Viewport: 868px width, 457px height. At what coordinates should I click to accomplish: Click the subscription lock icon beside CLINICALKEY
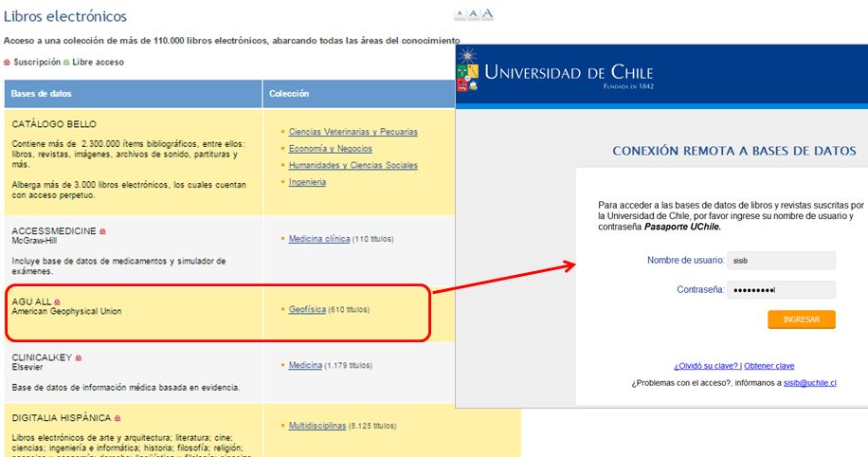(x=78, y=358)
